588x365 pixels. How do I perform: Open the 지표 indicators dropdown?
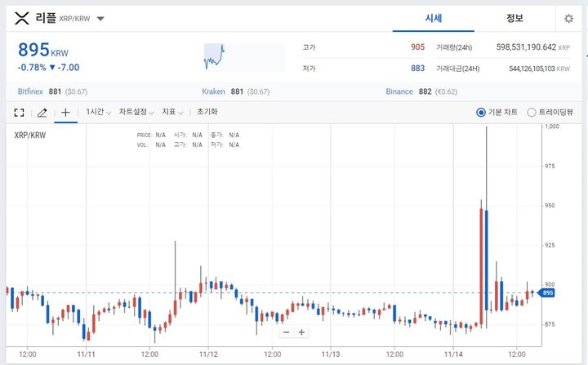[172, 112]
